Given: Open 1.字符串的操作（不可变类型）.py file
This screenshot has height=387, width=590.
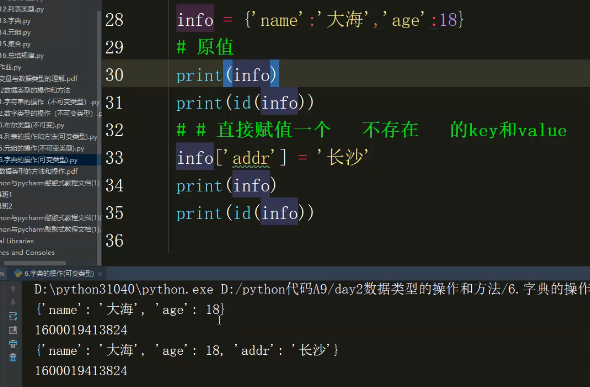Looking at the screenshot, I should pos(49,102).
